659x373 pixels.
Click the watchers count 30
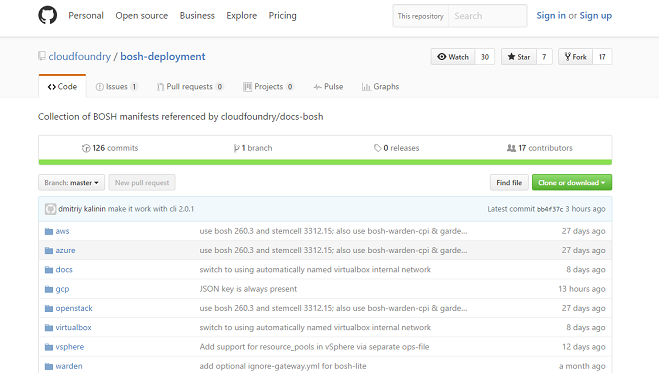485,57
